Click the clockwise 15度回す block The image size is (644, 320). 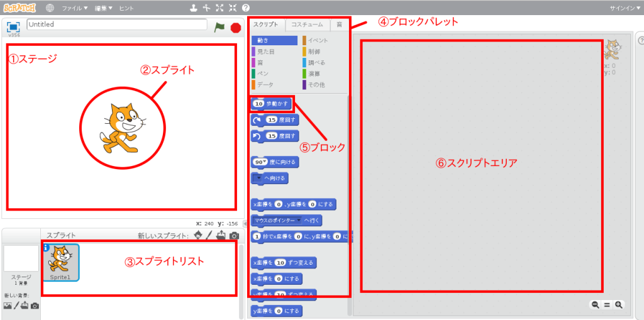pos(275,120)
